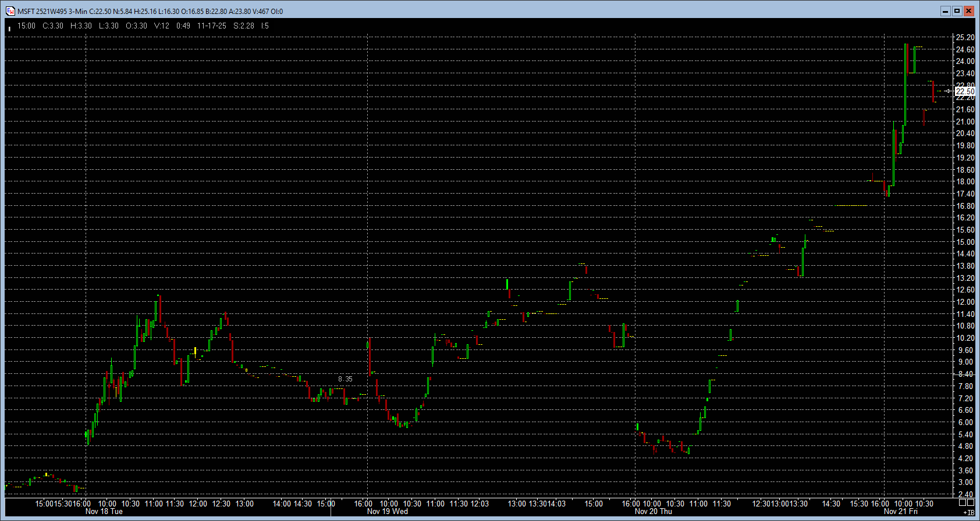Click the Nov 21 Fri date label

[x=900, y=512]
